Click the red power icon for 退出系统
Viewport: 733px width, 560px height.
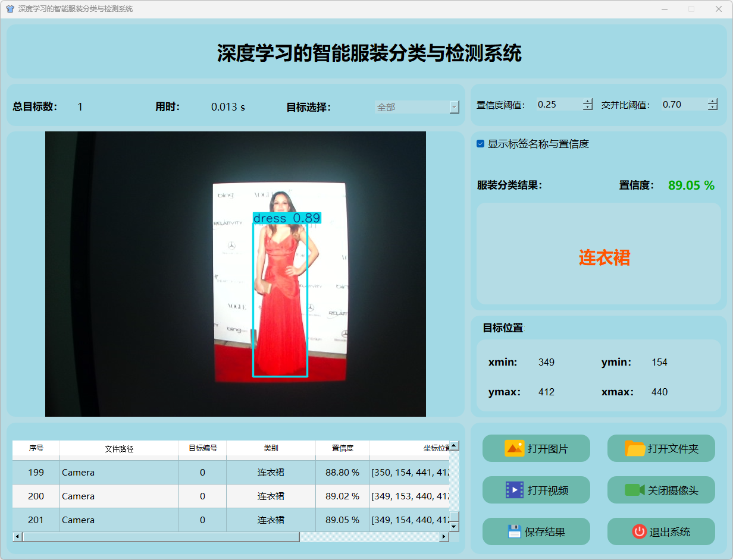pyautogui.click(x=639, y=531)
